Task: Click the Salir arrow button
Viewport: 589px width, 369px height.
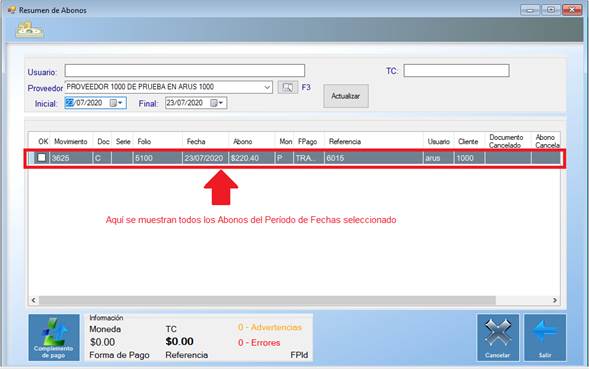Action: coord(545,337)
